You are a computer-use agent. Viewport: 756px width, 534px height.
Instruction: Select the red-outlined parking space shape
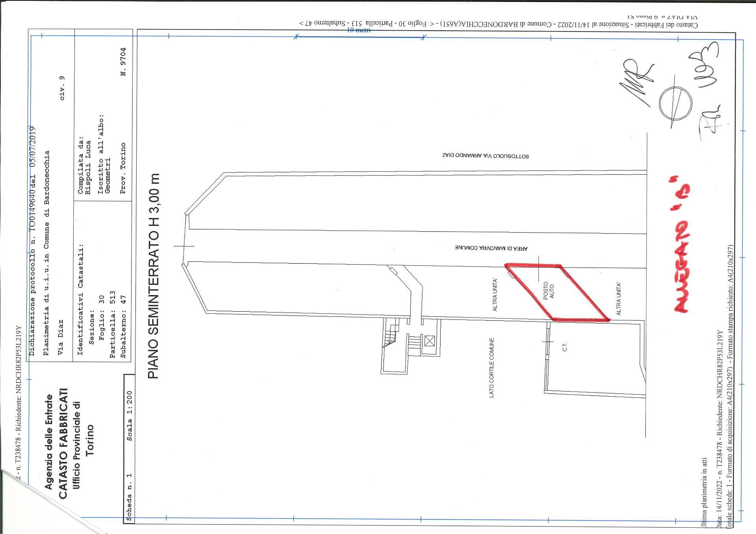tap(557, 293)
